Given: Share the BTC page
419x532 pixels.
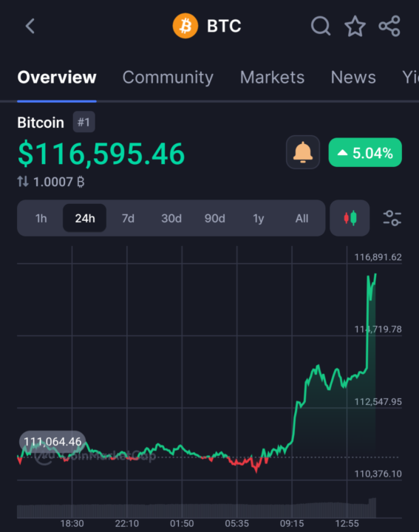Looking at the screenshot, I should 389,26.
